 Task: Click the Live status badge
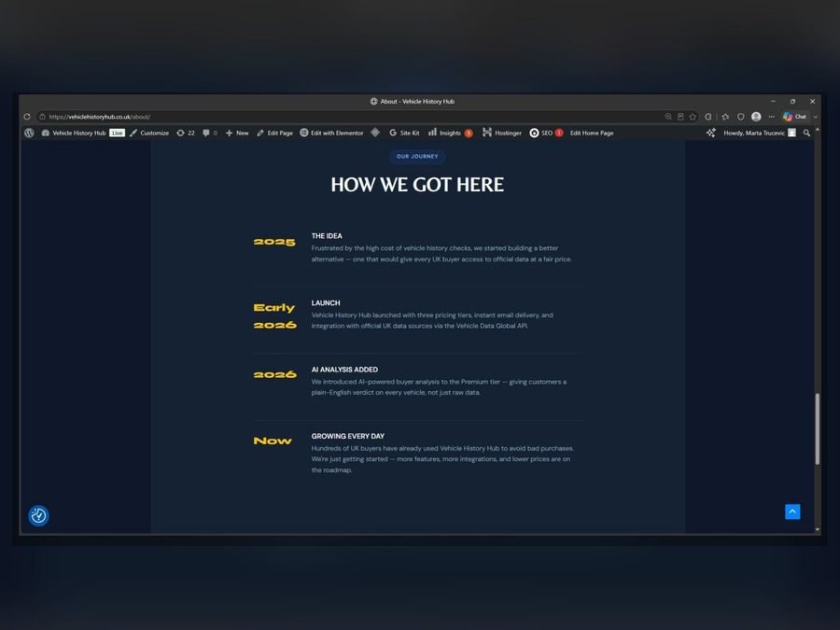[117, 133]
